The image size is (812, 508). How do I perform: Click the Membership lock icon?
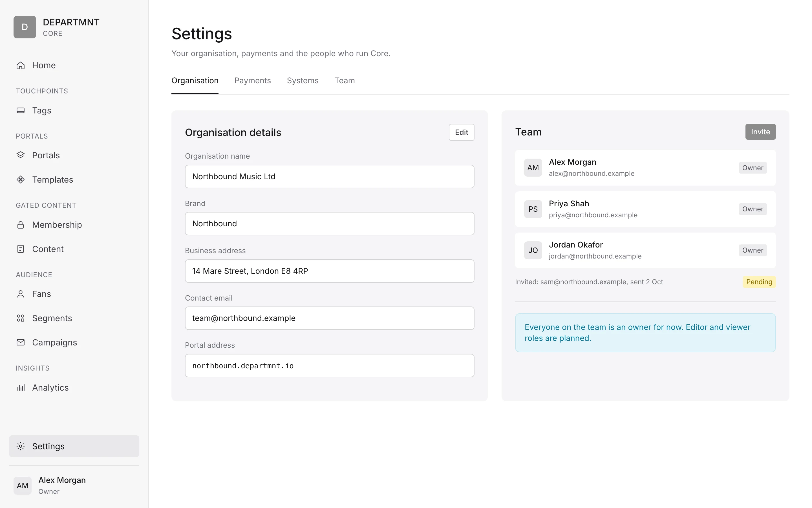21,224
